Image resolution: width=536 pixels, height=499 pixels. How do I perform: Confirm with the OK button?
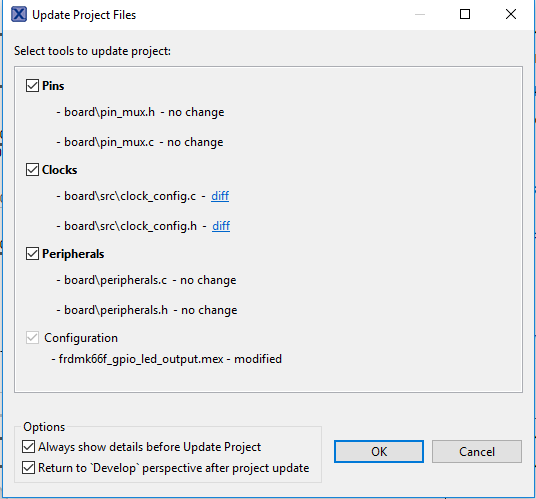379,451
